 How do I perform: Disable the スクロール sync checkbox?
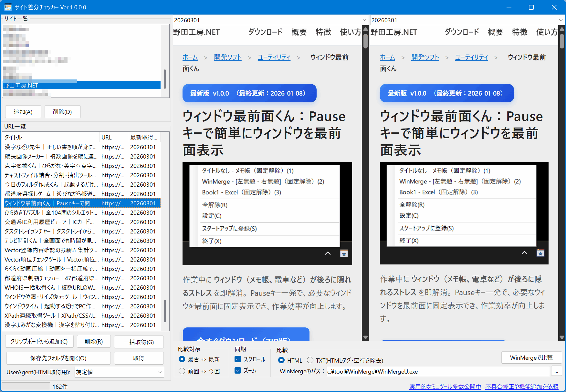(238, 359)
